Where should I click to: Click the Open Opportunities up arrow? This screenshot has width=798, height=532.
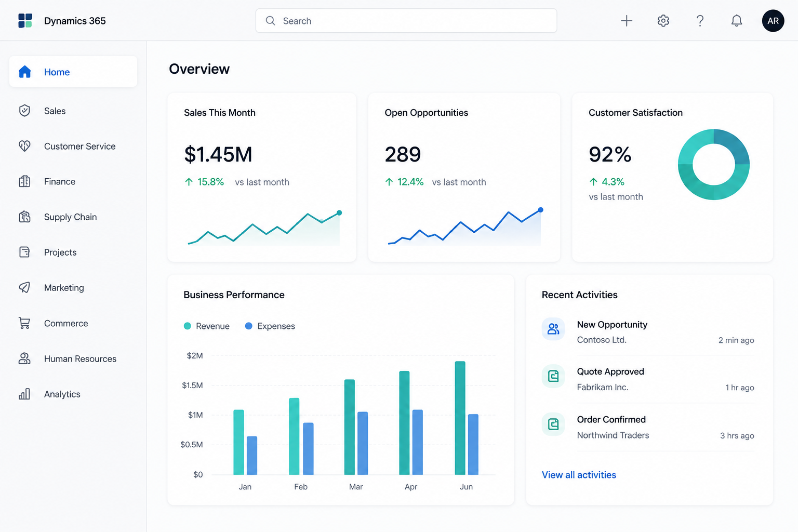pyautogui.click(x=389, y=182)
